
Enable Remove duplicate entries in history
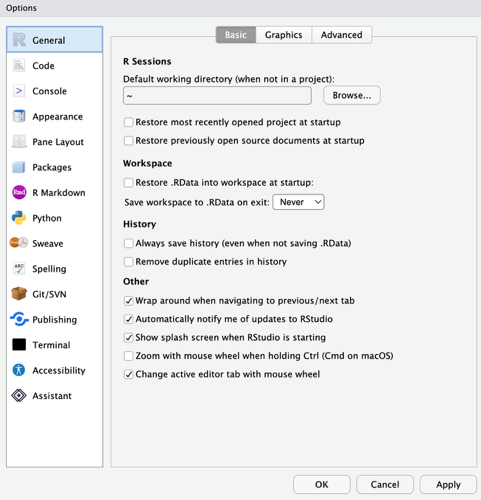(128, 261)
